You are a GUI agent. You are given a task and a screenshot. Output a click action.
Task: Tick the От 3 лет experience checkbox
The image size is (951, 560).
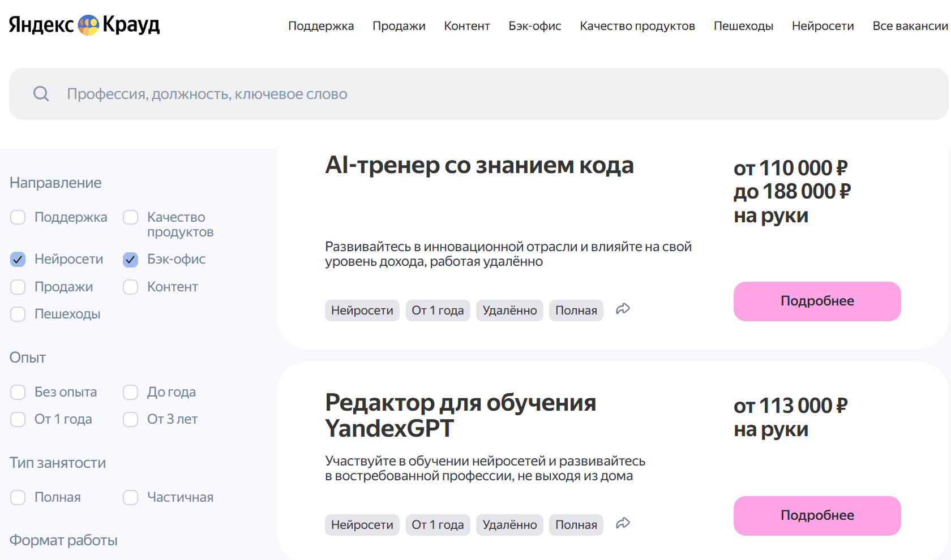[131, 420]
